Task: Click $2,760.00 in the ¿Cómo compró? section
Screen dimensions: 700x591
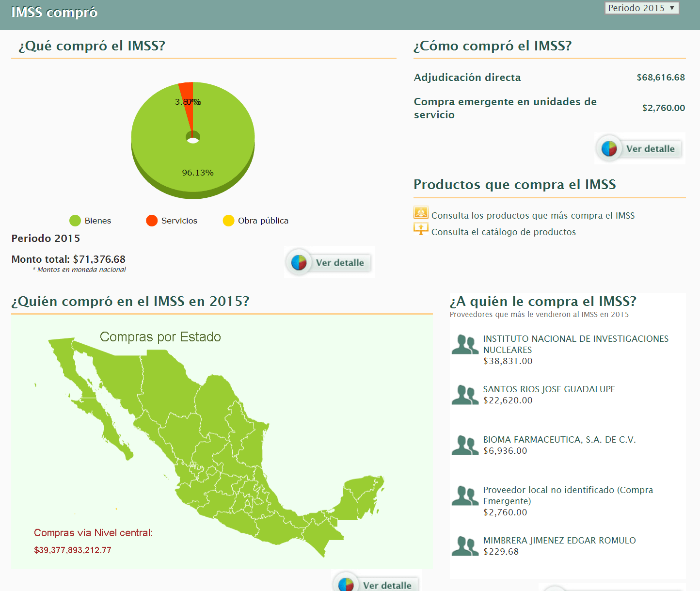Action: 664,108
